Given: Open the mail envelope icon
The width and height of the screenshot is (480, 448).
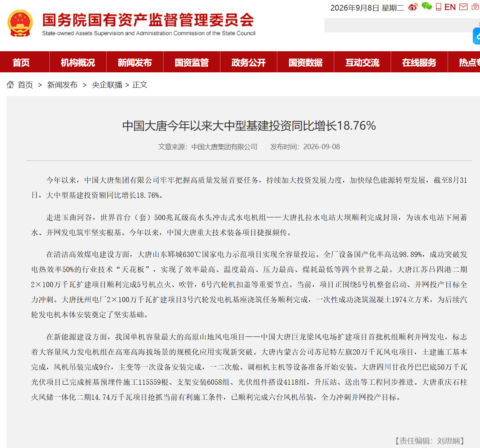Looking at the screenshot, I should 463,7.
